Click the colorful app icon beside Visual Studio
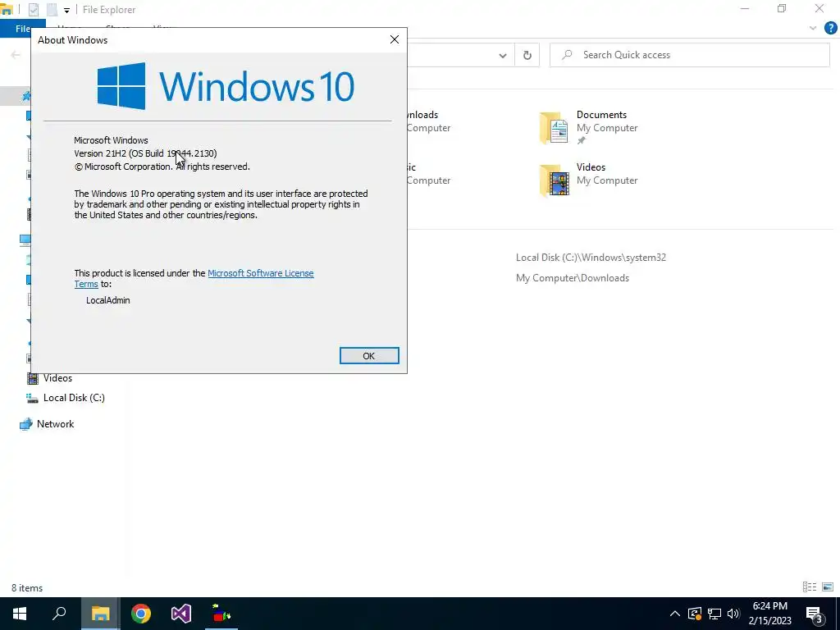 [221, 614]
